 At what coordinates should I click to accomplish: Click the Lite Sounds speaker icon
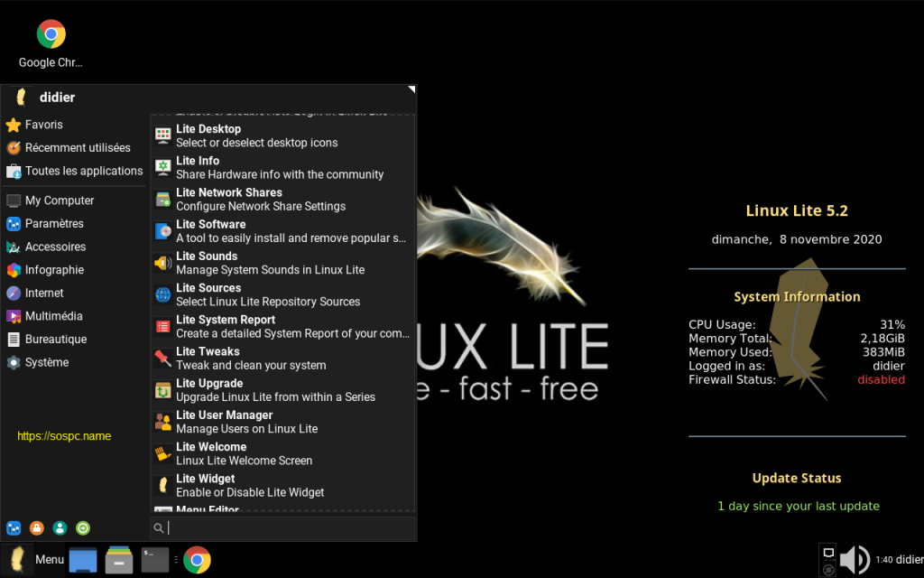click(163, 263)
